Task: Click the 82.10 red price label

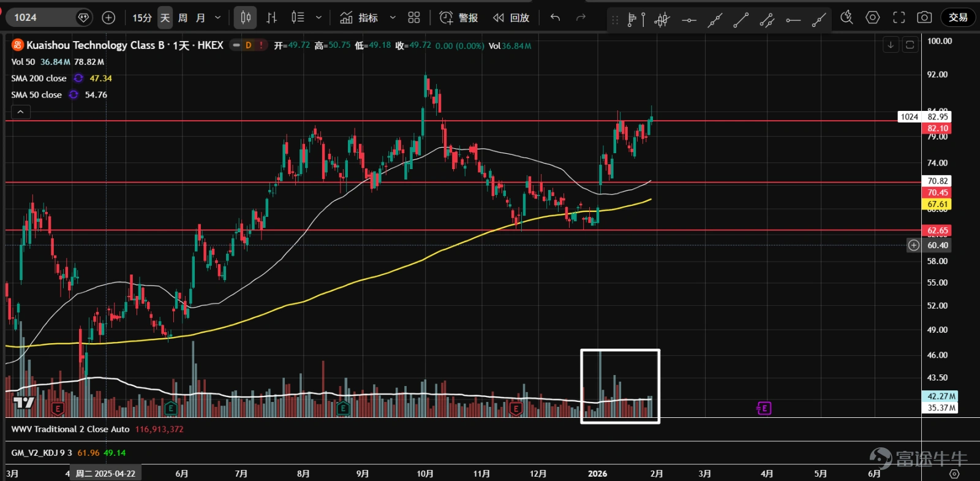Action: 937,129
